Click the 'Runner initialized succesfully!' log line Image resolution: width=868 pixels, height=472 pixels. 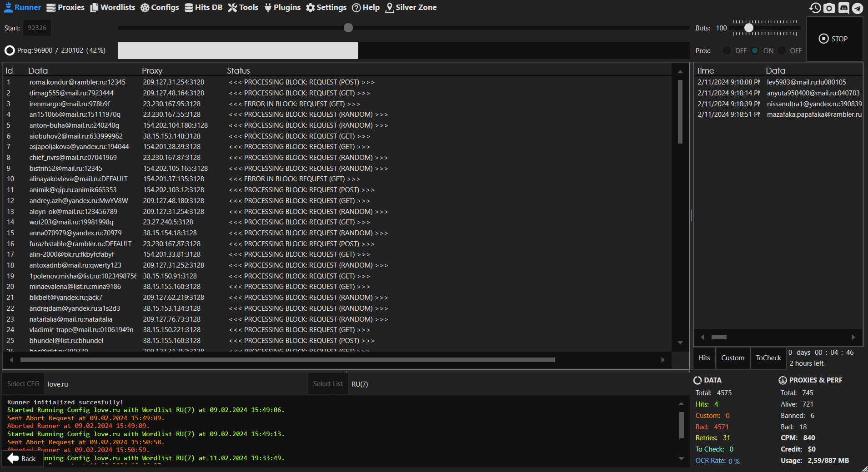(x=65, y=402)
